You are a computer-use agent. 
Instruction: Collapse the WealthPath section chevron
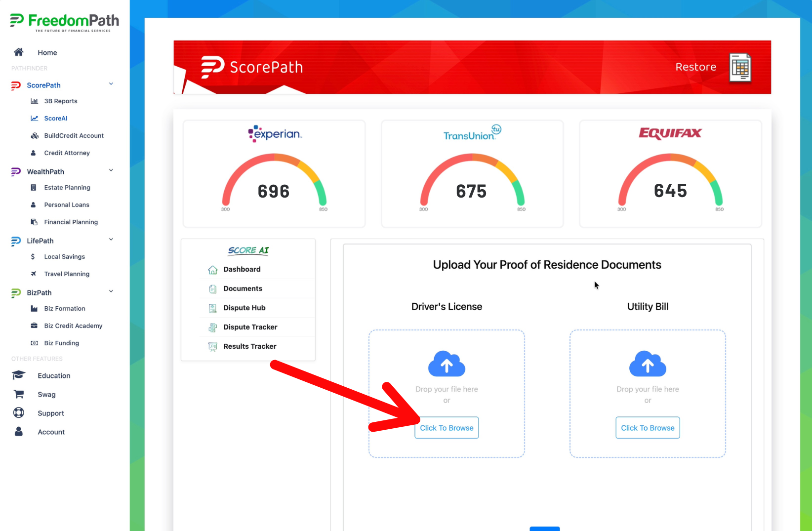(x=111, y=170)
